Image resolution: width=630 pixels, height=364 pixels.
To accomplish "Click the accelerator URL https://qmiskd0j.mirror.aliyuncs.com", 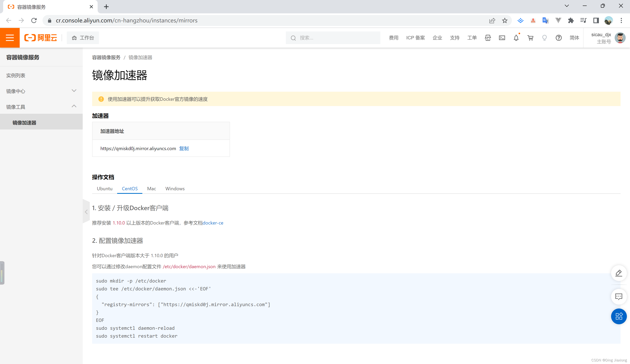I will point(138,148).
